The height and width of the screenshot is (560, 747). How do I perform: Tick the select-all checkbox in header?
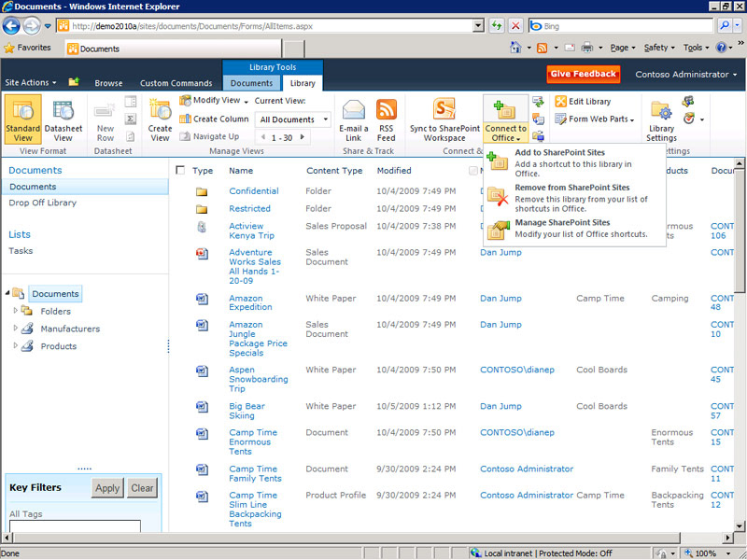point(180,170)
